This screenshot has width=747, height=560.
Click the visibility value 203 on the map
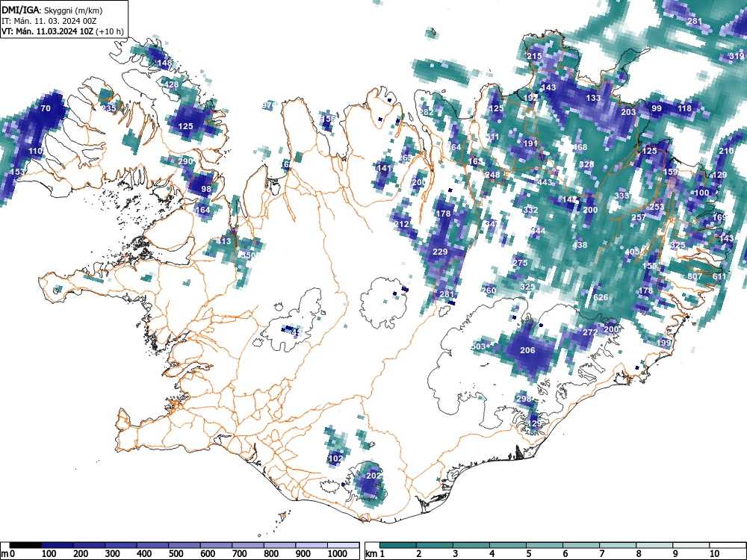628,112
